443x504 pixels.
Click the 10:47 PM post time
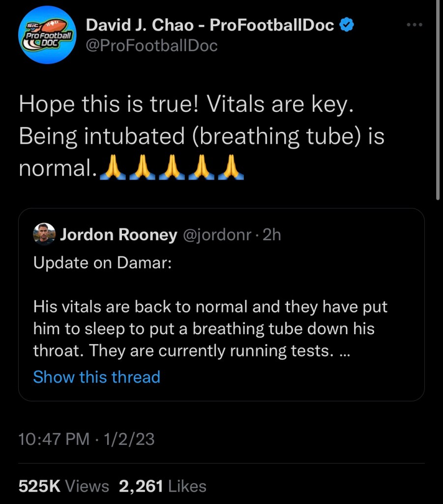pos(53,439)
